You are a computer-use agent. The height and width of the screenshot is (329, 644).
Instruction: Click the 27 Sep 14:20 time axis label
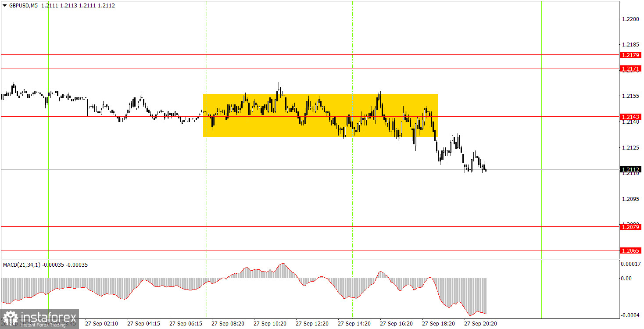pyautogui.click(x=354, y=324)
